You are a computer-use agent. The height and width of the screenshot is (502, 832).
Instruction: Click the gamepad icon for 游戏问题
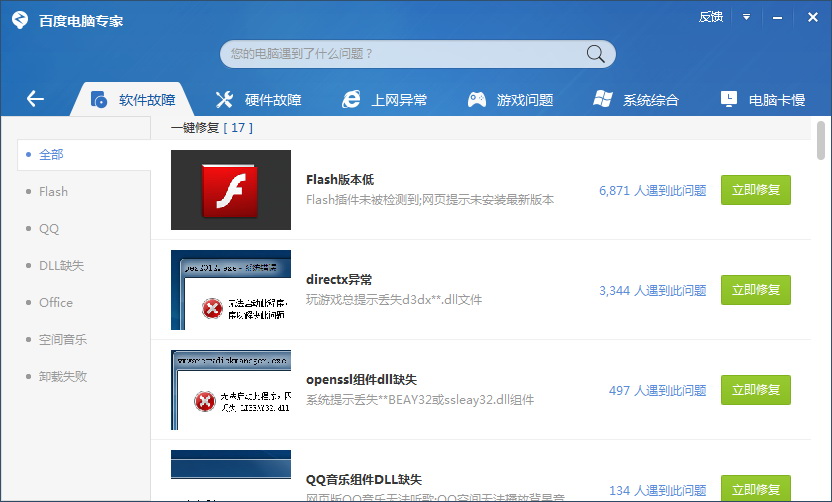click(x=476, y=99)
